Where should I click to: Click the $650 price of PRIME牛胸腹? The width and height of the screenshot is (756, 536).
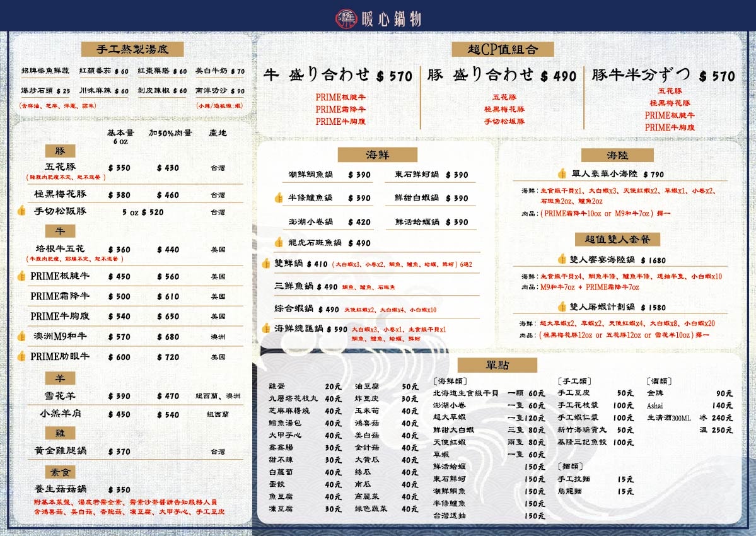168,316
